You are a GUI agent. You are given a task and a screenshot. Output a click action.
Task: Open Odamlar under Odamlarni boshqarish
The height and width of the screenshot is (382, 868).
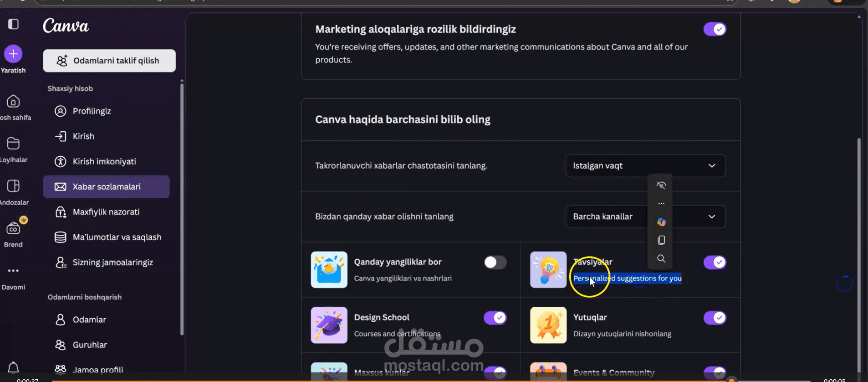tap(106, 320)
